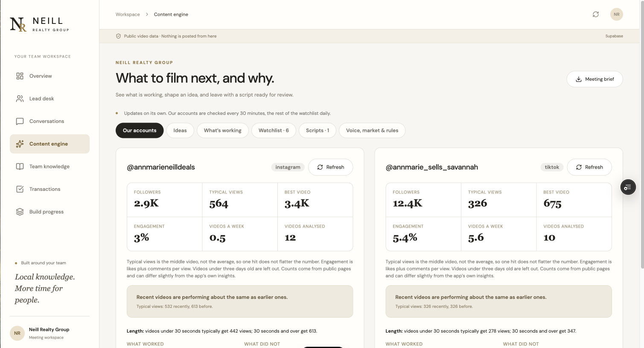Click the NR avatar in sidebar footer

coord(17,333)
